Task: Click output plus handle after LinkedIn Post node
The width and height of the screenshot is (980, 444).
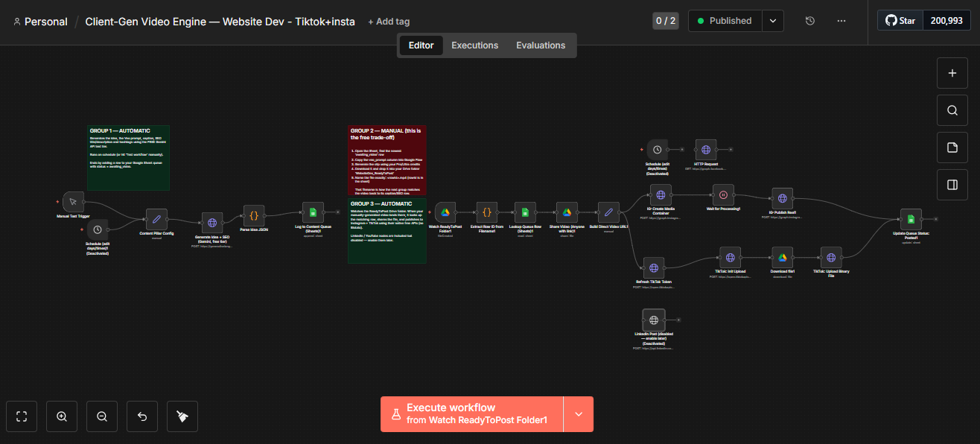Action: pyautogui.click(x=678, y=320)
